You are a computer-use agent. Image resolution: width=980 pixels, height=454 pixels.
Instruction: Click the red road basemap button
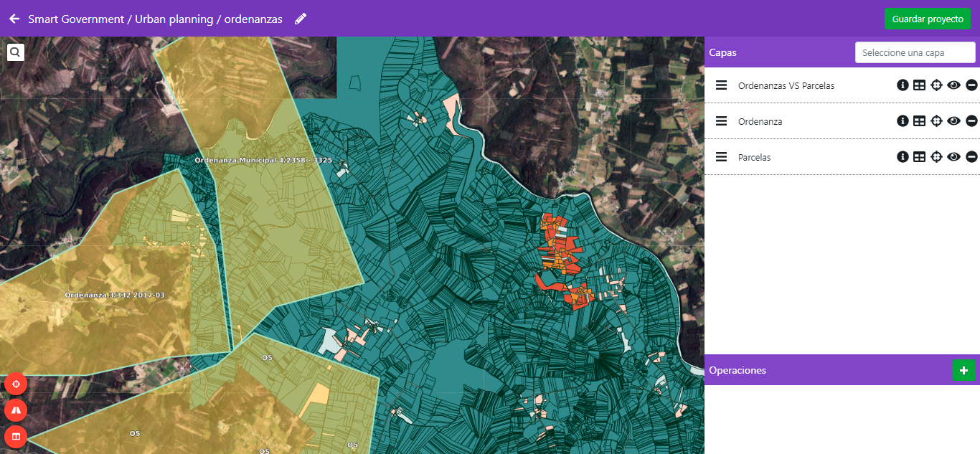[x=16, y=410]
